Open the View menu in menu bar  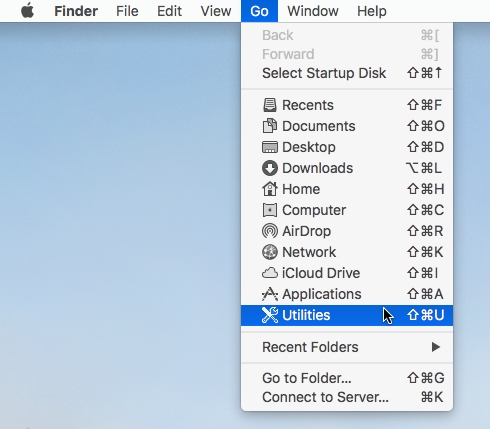(216, 11)
